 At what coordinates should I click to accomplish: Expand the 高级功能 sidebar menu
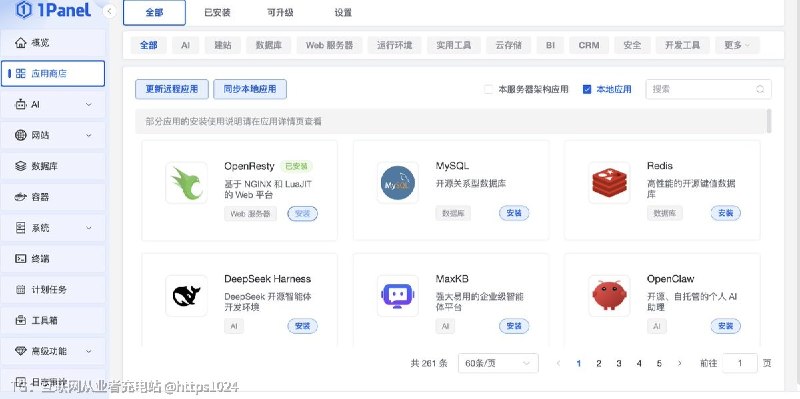pyautogui.click(x=53, y=351)
